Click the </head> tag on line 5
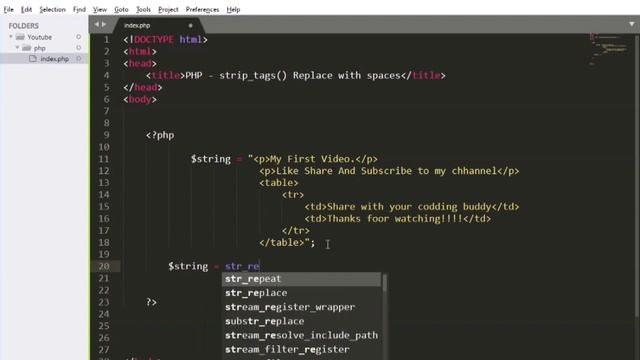This screenshot has width=640, height=360. [x=143, y=87]
